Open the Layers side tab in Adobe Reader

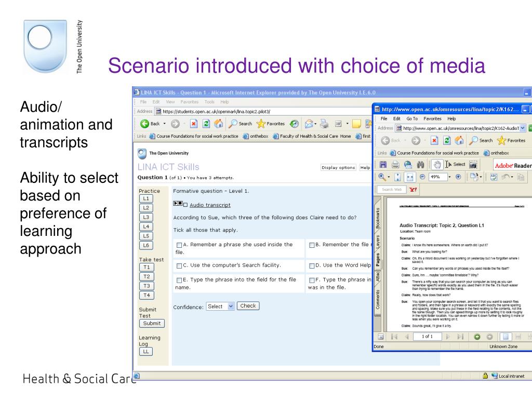point(378,242)
